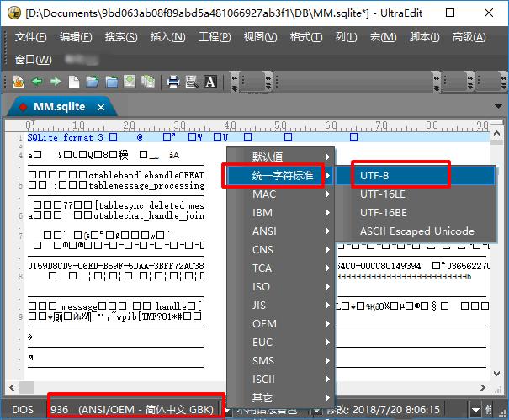Select the MM.sqlite file tab
This screenshot has height=420, width=509.
point(59,107)
